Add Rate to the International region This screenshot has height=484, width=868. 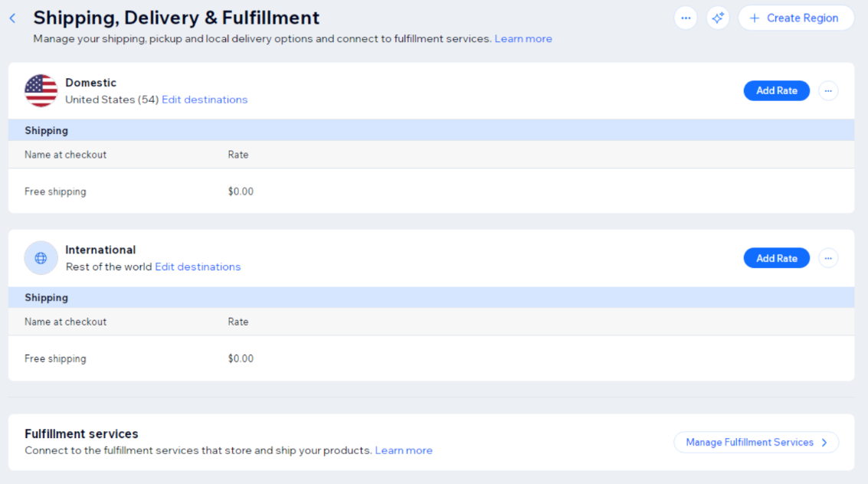[776, 258]
